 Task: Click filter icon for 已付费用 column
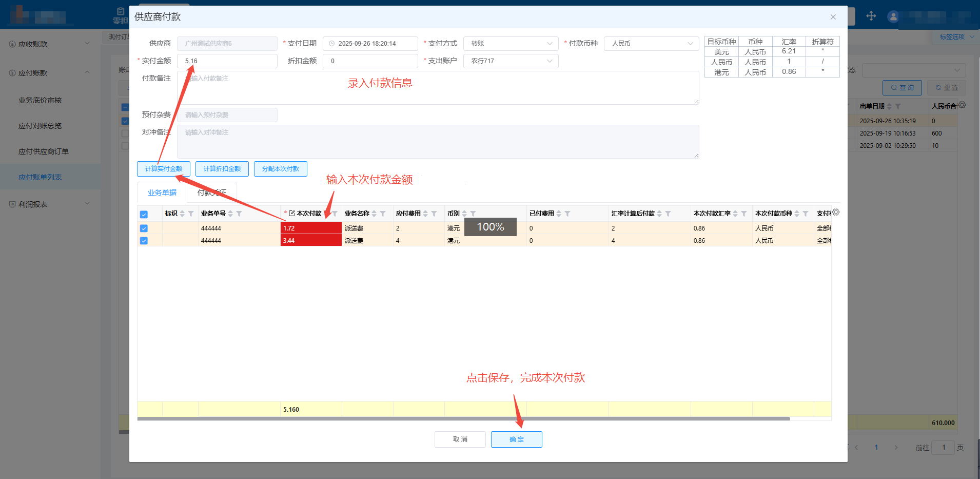pyautogui.click(x=567, y=214)
